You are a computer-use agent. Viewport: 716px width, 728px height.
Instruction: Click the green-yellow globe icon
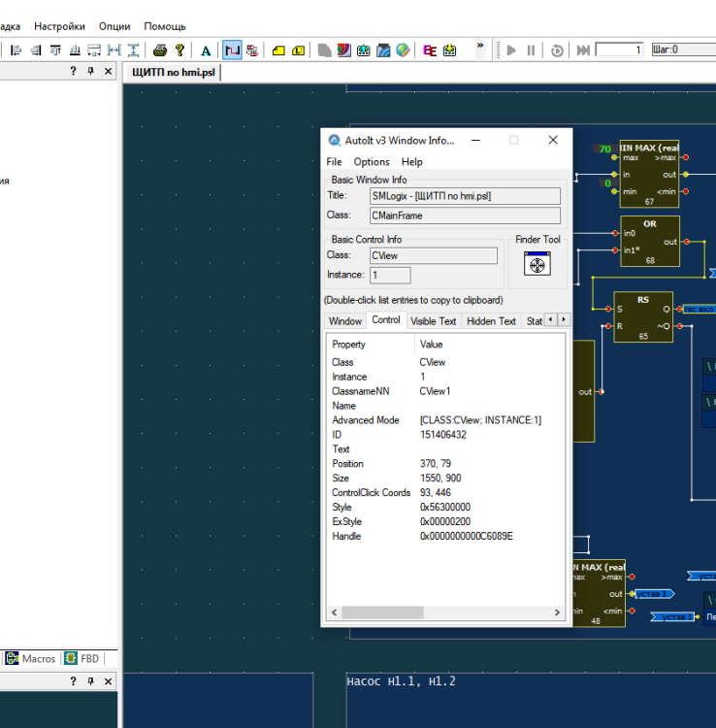point(403,50)
